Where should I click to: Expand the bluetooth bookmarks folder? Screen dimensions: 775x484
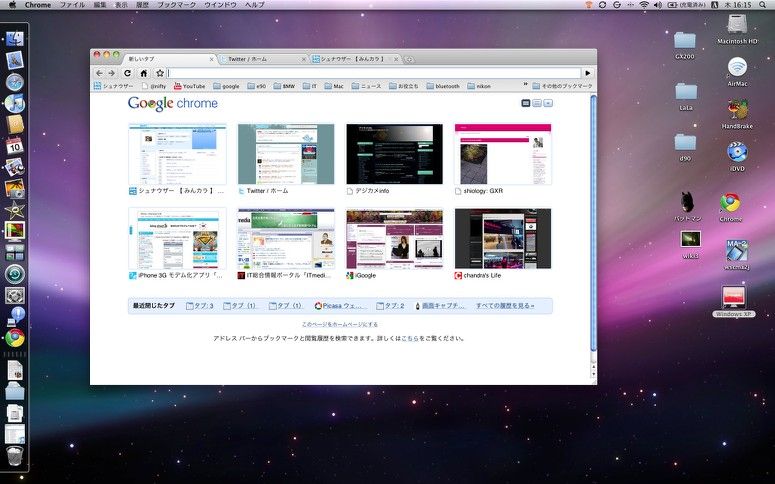(x=443, y=86)
